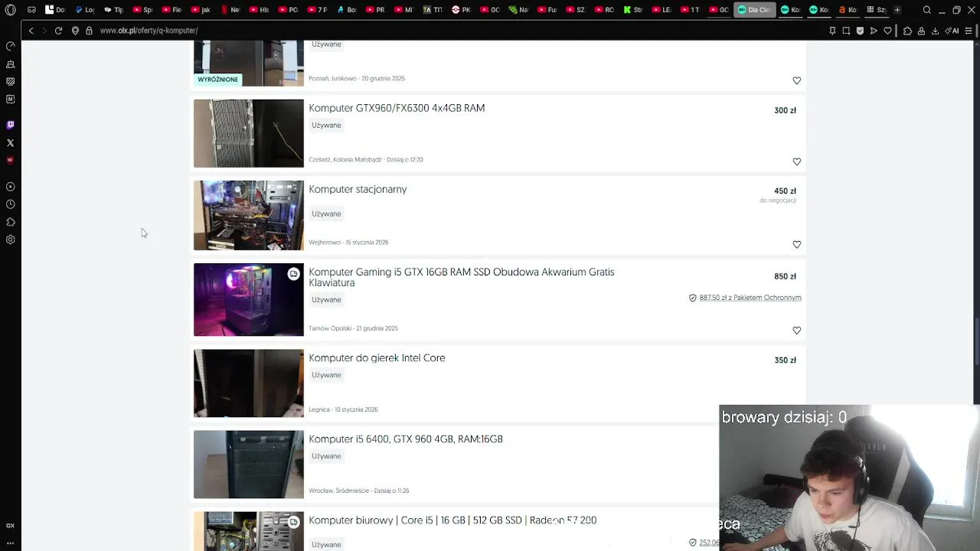The width and height of the screenshot is (980, 551).
Task: Switch to the 'Str' tab
Action: click(632, 10)
